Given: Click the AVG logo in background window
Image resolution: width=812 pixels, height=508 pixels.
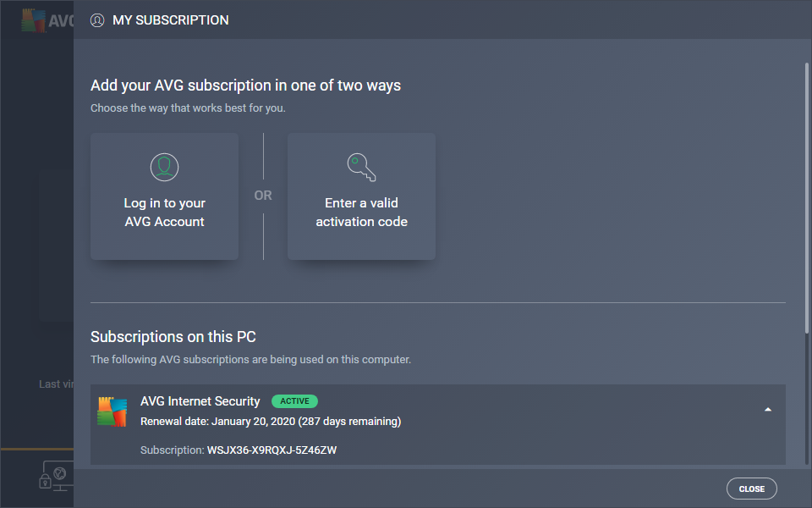Looking at the screenshot, I should (x=47, y=20).
